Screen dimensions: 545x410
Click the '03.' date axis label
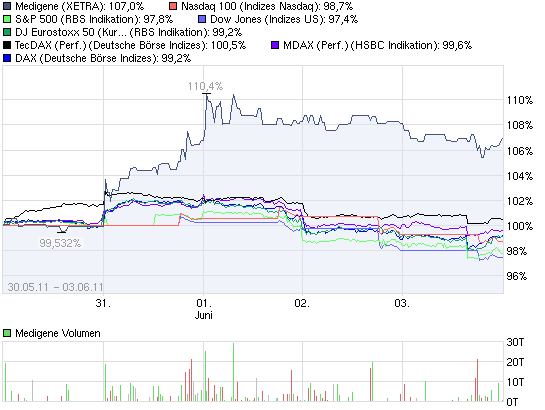point(402,303)
